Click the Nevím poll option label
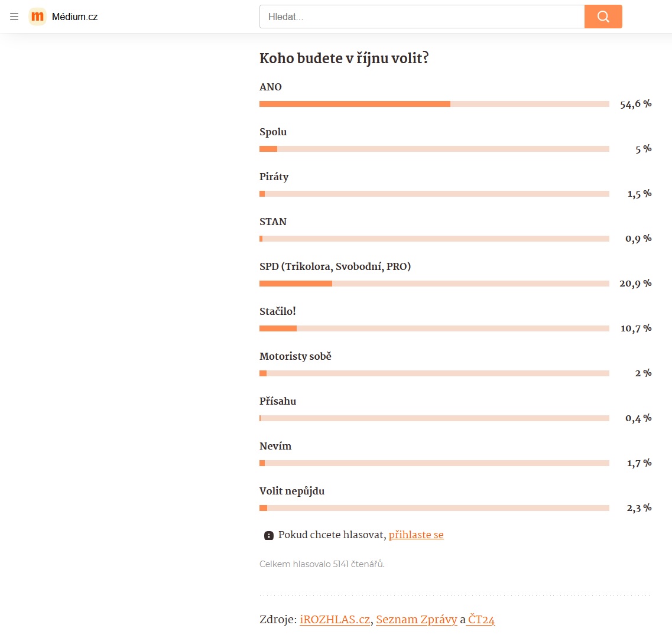The image size is (672, 638). click(275, 446)
